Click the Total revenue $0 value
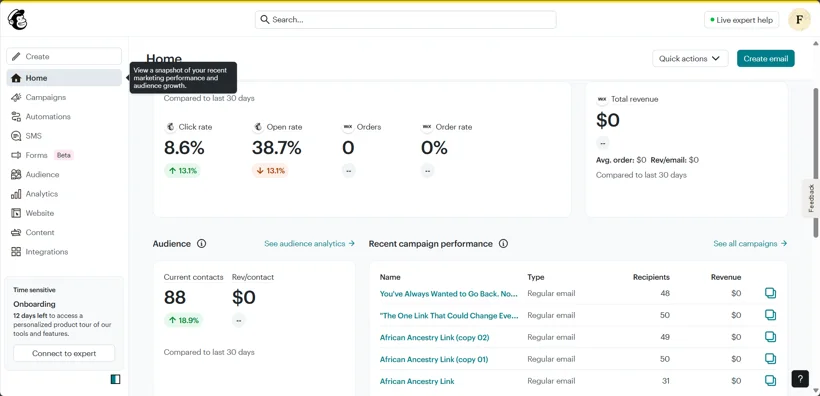This screenshot has width=820, height=396. (x=608, y=120)
